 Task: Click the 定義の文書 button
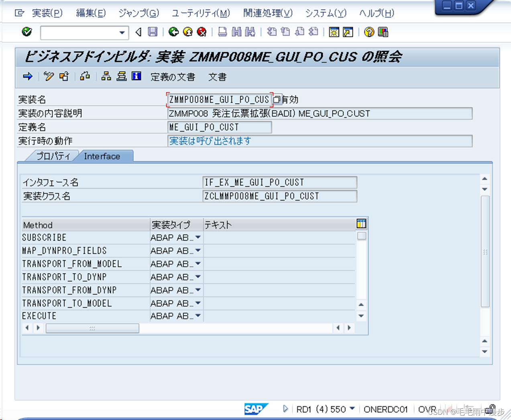[173, 77]
